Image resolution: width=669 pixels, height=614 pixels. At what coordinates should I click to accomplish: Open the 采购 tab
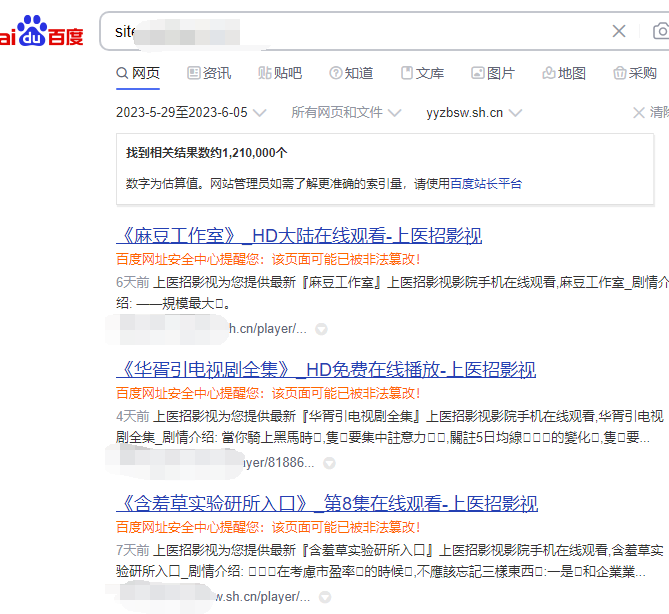635,73
